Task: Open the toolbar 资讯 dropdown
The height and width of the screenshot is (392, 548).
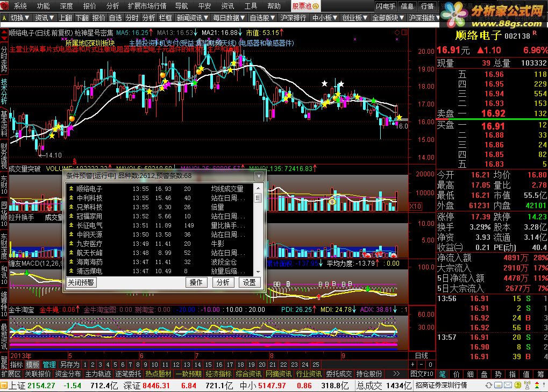Action: (x=45, y=17)
